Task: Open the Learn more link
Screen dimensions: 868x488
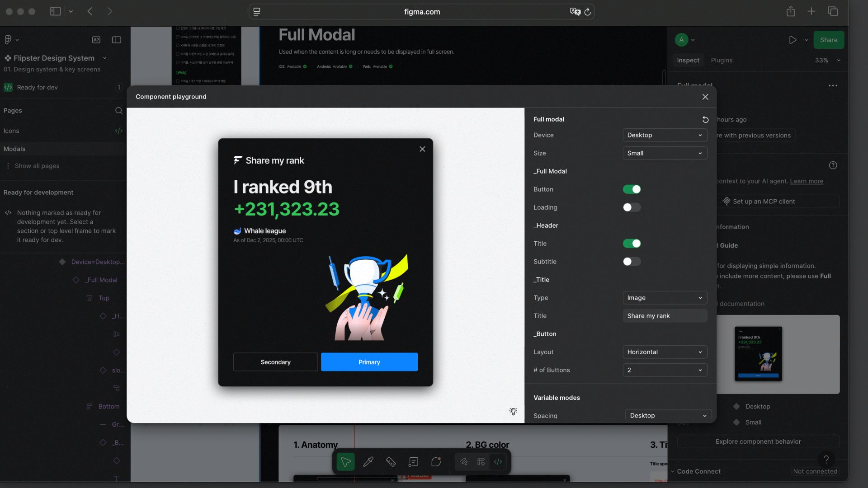Action: point(807,181)
